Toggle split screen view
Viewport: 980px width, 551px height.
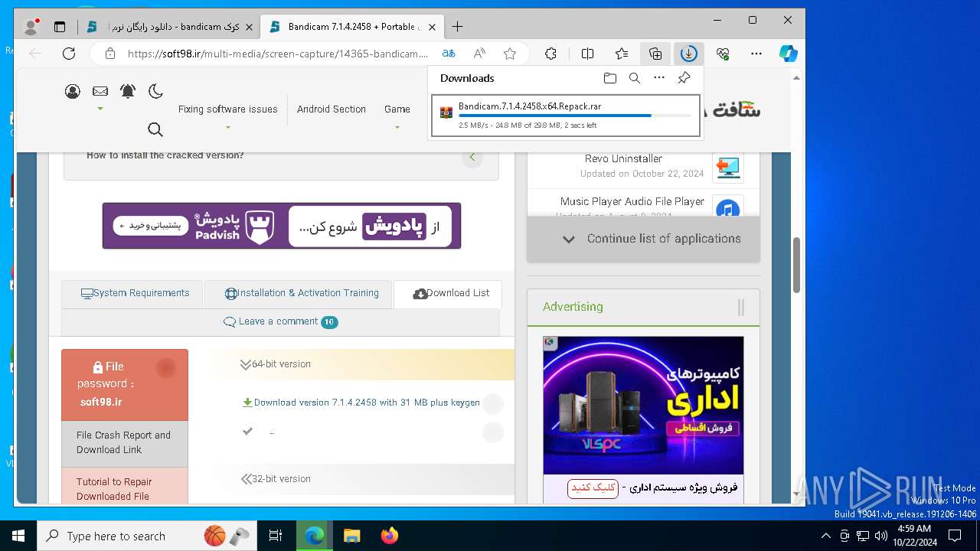pos(588,54)
